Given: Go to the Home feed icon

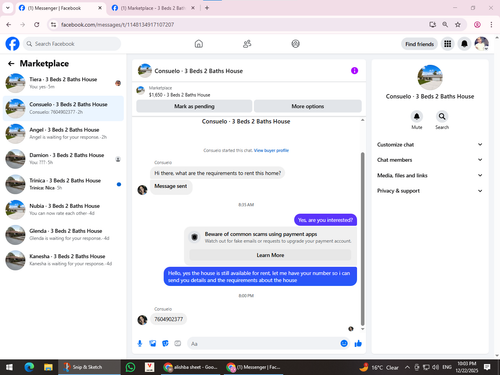Looking at the screenshot, I should click(x=199, y=44).
